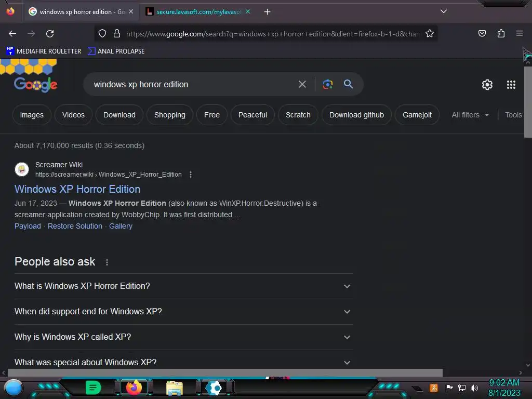532x399 pixels.
Task: Apply the Shopping filter chip
Action: [170, 115]
